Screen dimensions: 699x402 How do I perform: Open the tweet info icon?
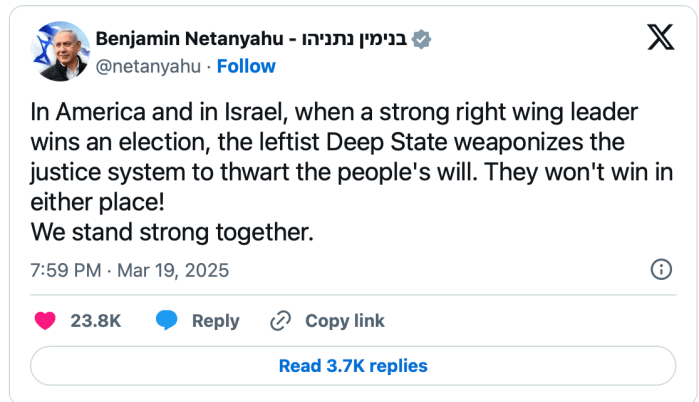point(661,269)
